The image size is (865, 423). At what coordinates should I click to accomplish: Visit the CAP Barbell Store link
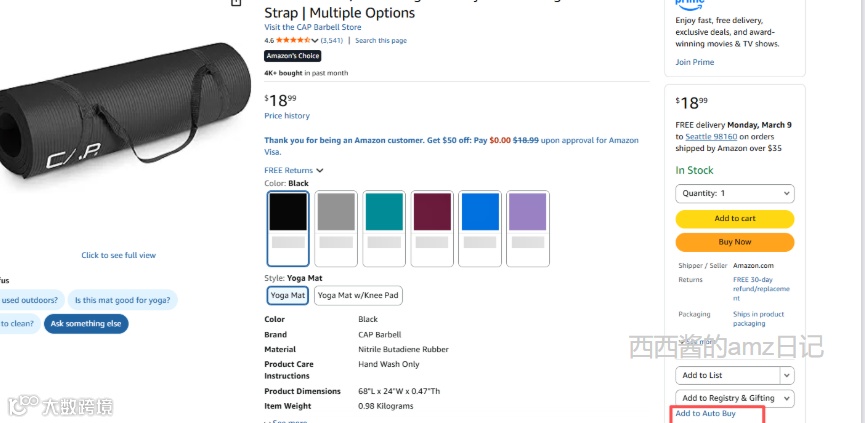click(312, 27)
